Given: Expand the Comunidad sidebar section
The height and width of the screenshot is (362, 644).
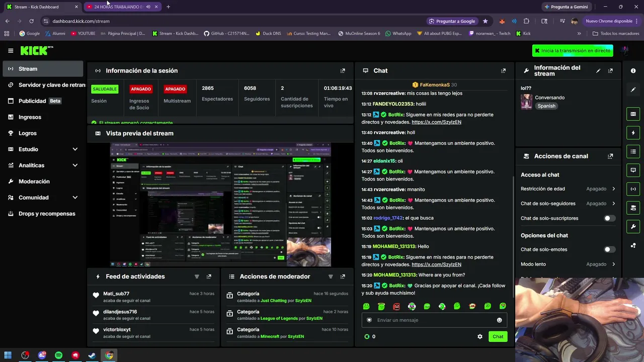Looking at the screenshot, I should (x=75, y=198).
